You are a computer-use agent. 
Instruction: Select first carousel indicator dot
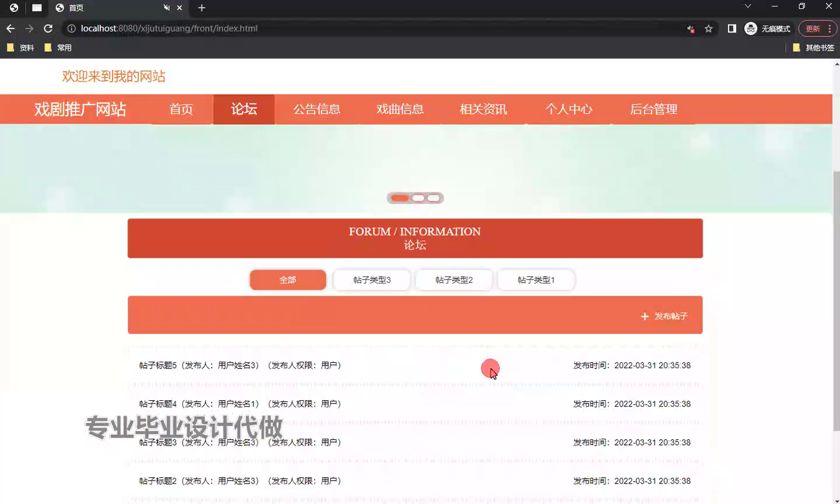(x=400, y=198)
